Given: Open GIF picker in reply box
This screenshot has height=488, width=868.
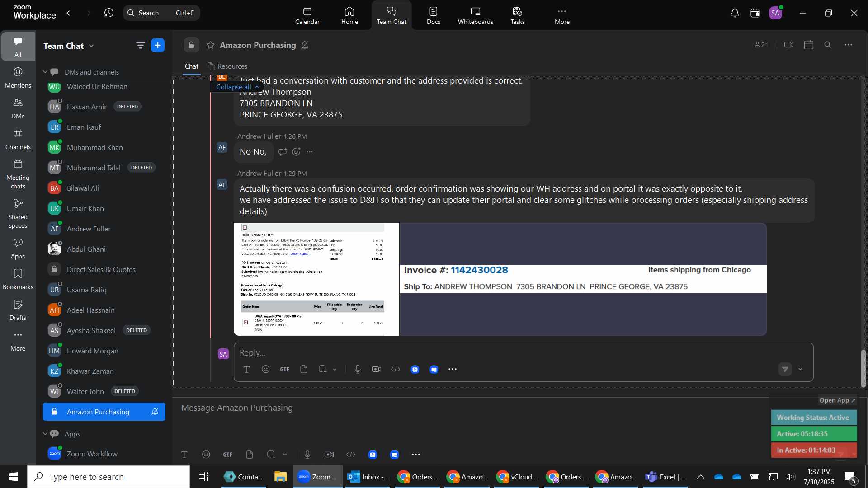Looking at the screenshot, I should point(285,370).
